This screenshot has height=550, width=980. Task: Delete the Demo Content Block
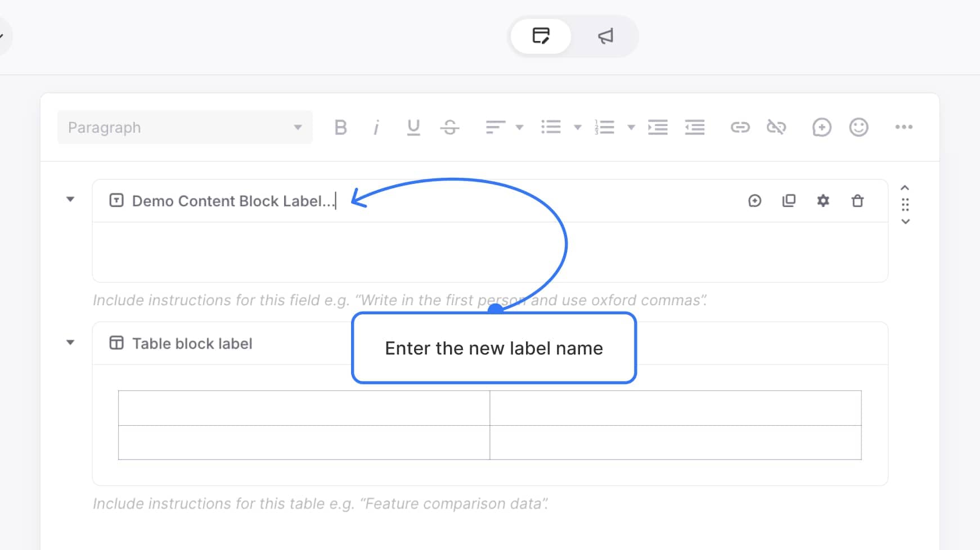(x=857, y=201)
